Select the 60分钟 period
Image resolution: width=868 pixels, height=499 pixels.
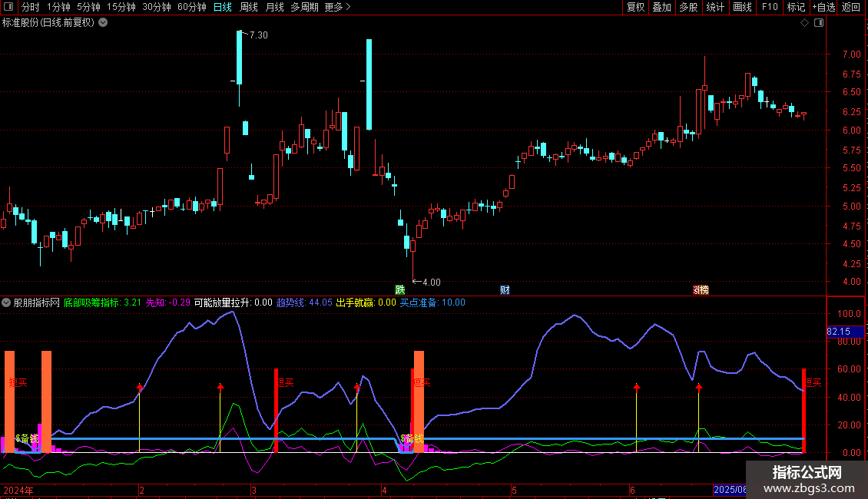tap(192, 7)
